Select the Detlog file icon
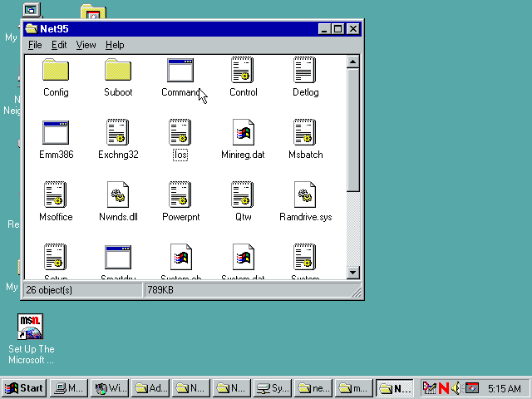This screenshot has height=399, width=532. pyautogui.click(x=305, y=71)
